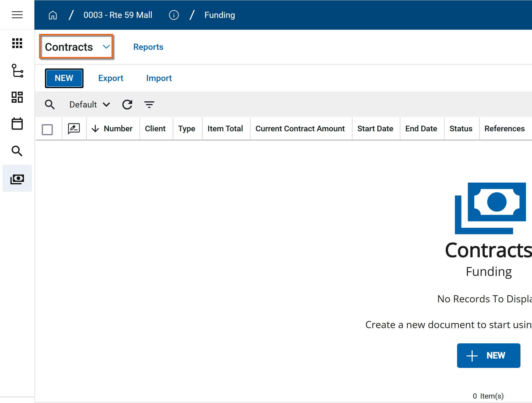Sort by Number column header
The height and width of the screenshot is (403, 532).
click(118, 129)
